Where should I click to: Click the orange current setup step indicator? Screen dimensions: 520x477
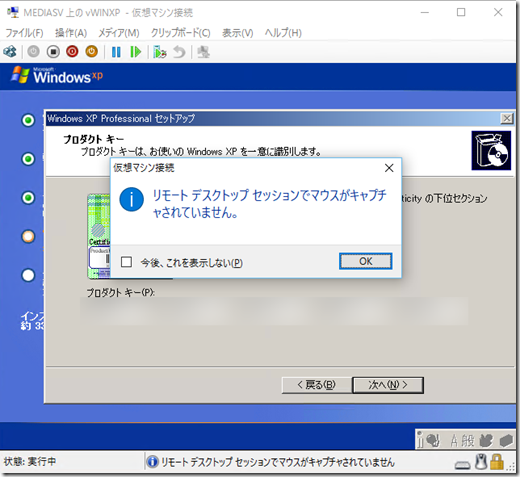tap(28, 236)
